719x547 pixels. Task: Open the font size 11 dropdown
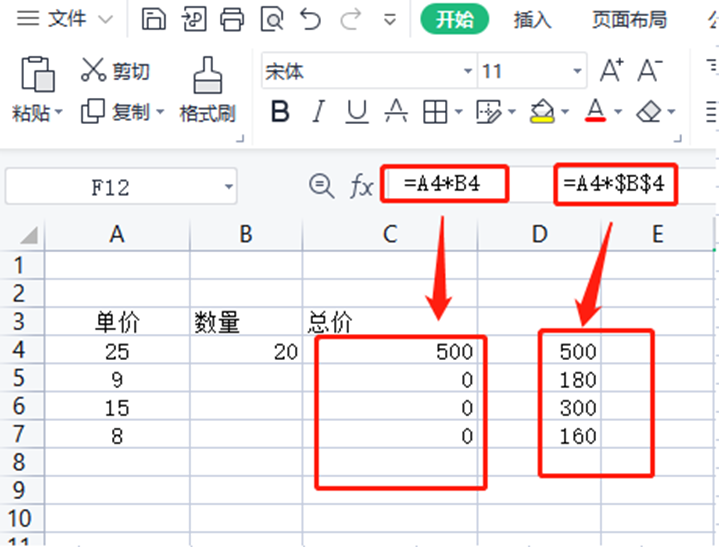pyautogui.click(x=577, y=71)
